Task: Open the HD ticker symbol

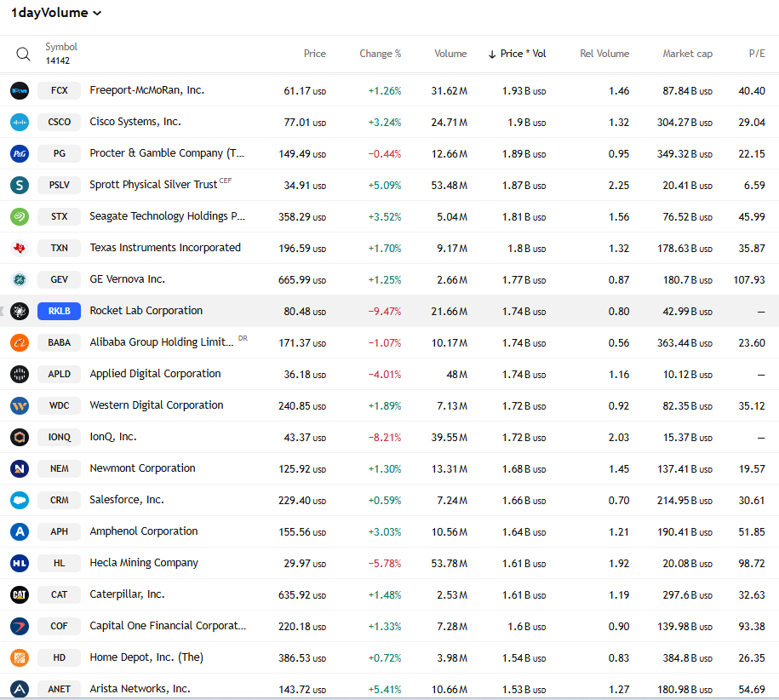Action: click(59, 657)
